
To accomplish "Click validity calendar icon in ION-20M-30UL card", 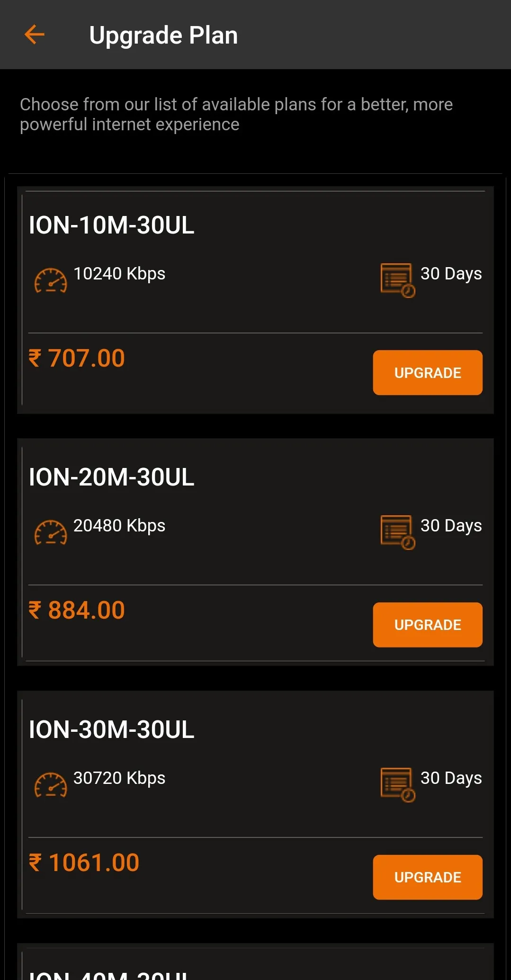I will click(397, 532).
